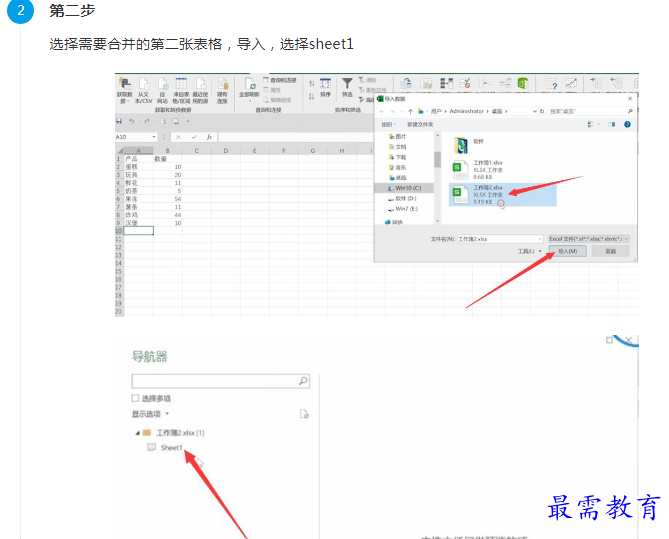Click the Filter (筛选) funnel icon
This screenshot has width=669, height=539.
click(x=347, y=87)
